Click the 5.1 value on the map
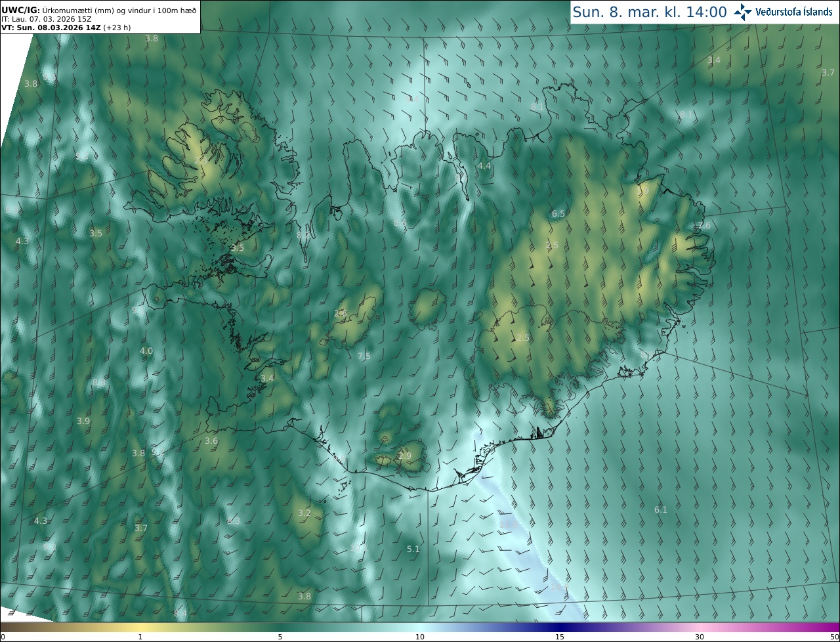This screenshot has width=840, height=642. pos(413,549)
